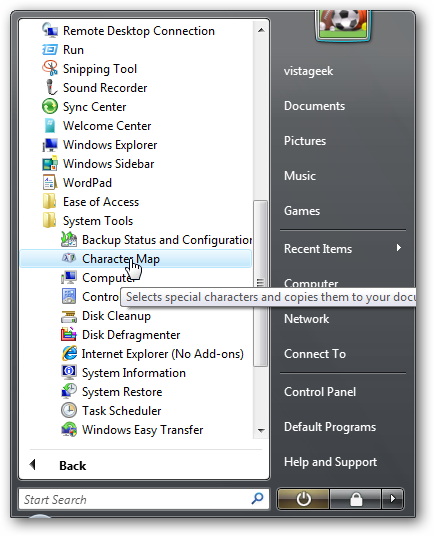Select the Sound Recorder text entry
434x536 pixels.
click(105, 88)
